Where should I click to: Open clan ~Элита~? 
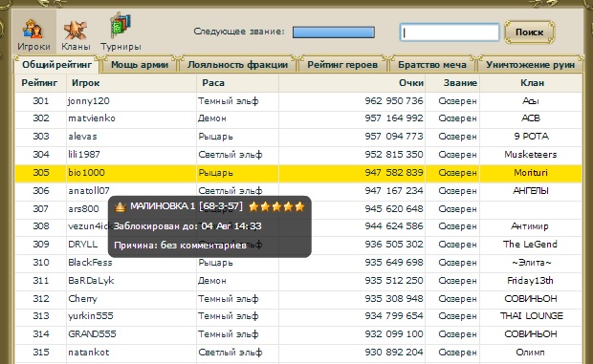532,263
